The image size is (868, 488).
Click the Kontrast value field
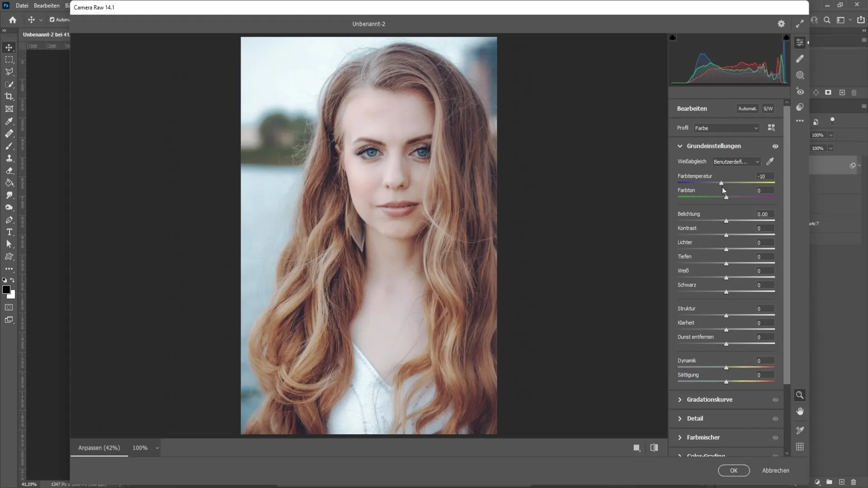pyautogui.click(x=765, y=228)
